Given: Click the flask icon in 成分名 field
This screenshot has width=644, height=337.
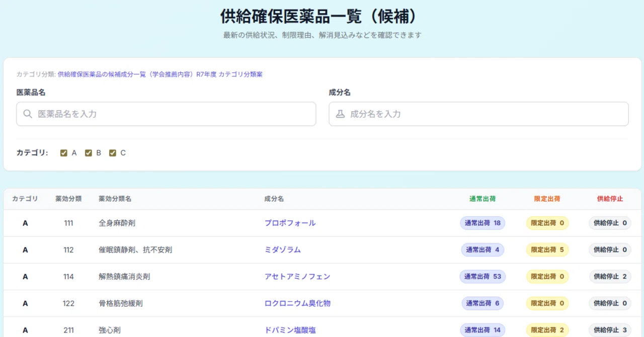Looking at the screenshot, I should pos(340,114).
